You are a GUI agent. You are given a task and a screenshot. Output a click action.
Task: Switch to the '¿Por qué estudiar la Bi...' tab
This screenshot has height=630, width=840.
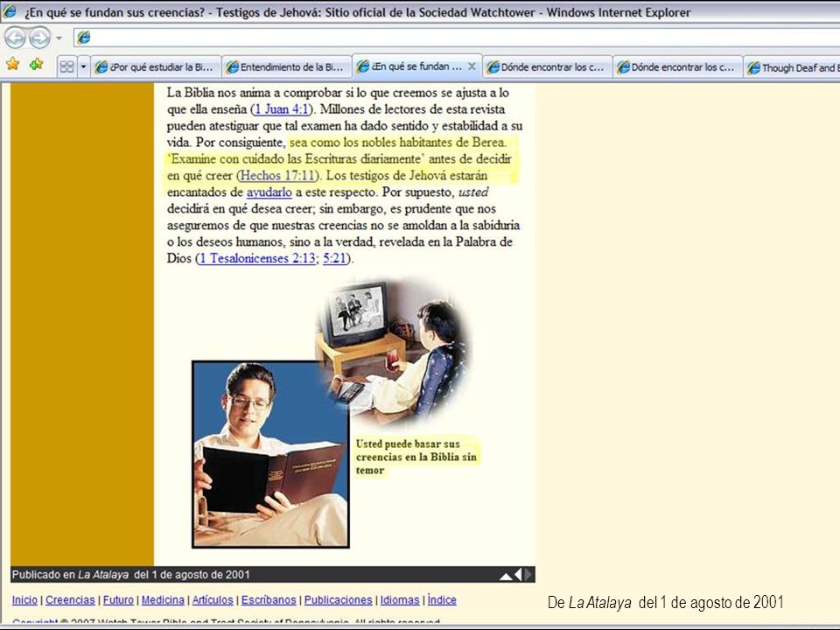click(156, 67)
